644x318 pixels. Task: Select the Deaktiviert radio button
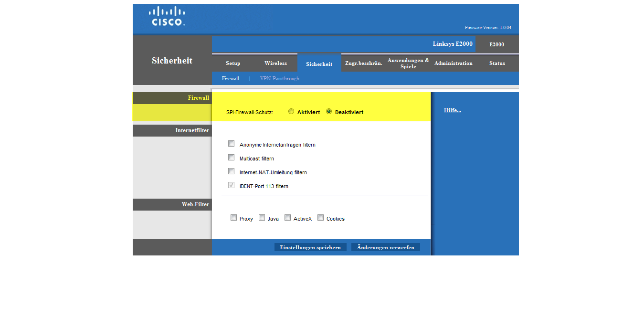(x=329, y=111)
